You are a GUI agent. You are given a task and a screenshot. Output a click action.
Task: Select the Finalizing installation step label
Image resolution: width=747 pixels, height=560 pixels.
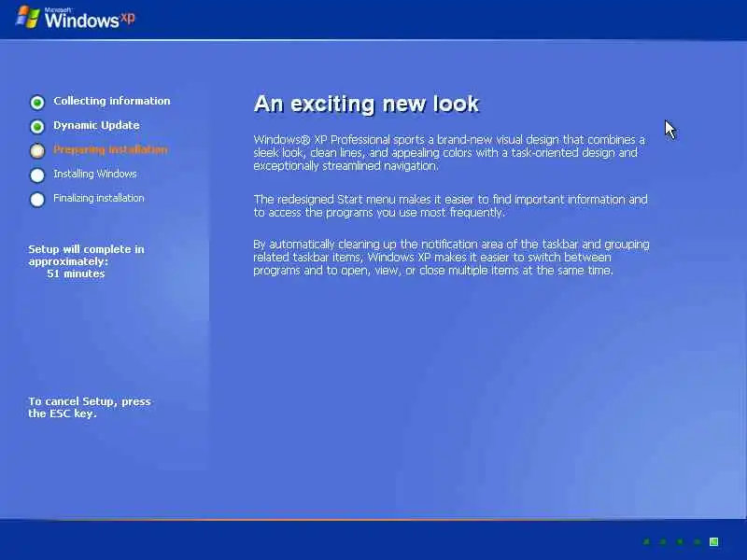(99, 198)
